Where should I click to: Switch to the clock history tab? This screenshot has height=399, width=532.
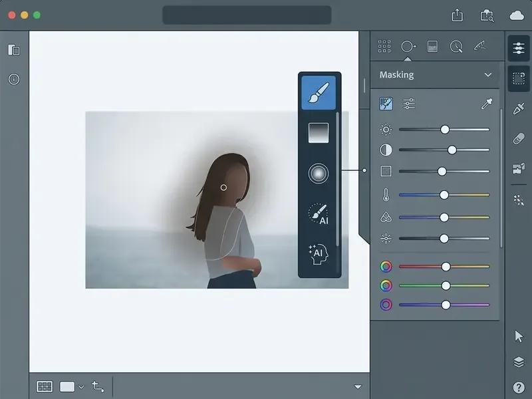[456, 47]
